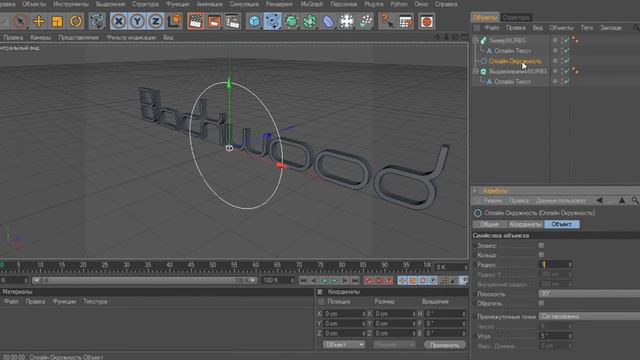Open the Объект dropdown in coordinates
Image resolution: width=640 pixels, height=360 pixels.
click(x=344, y=345)
